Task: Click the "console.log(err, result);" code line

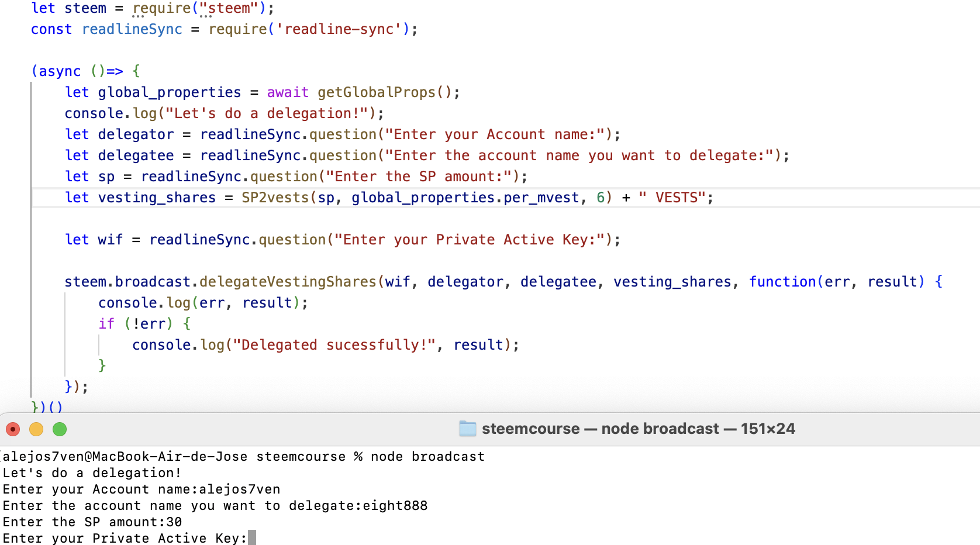Action: (203, 303)
